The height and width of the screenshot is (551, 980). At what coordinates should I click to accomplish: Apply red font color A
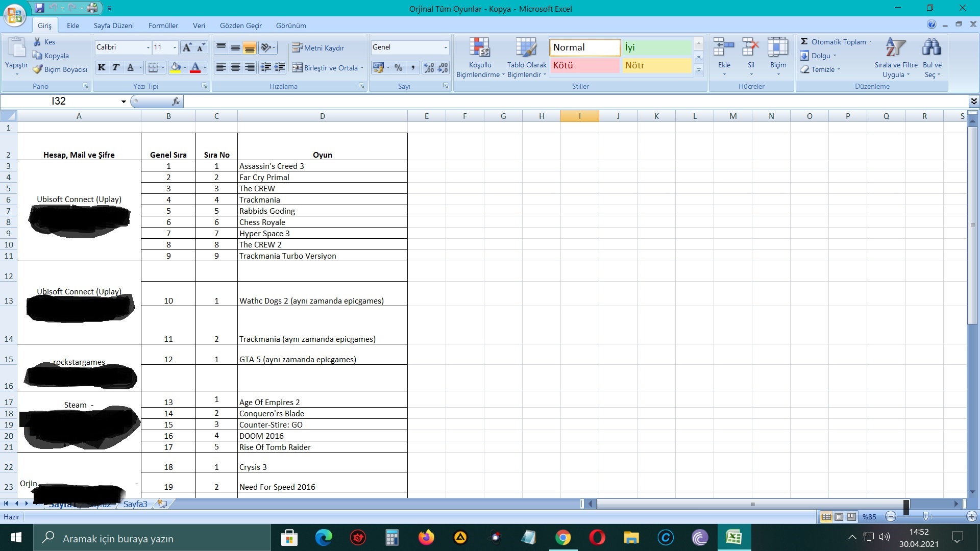click(195, 67)
